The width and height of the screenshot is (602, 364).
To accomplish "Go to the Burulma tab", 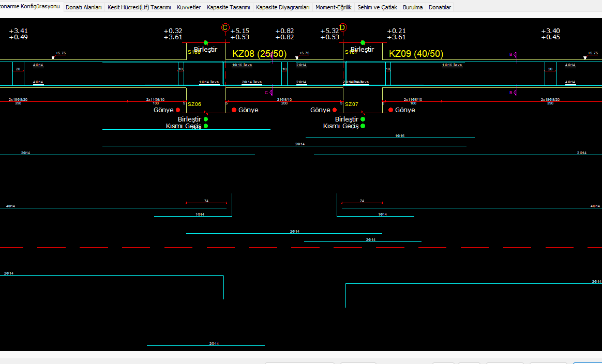I will [413, 7].
